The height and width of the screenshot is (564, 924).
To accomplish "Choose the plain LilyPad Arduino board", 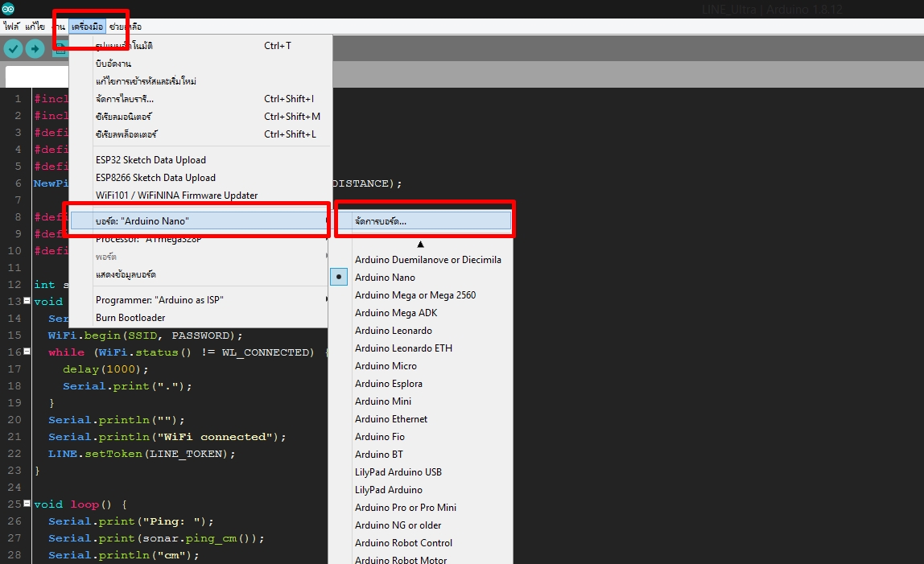I will (388, 490).
